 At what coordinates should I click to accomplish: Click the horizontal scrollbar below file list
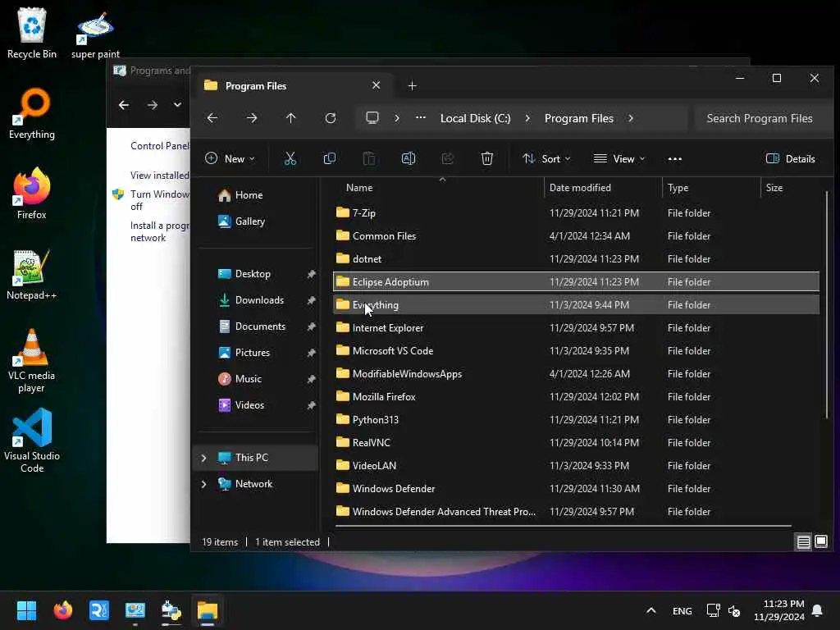click(563, 526)
